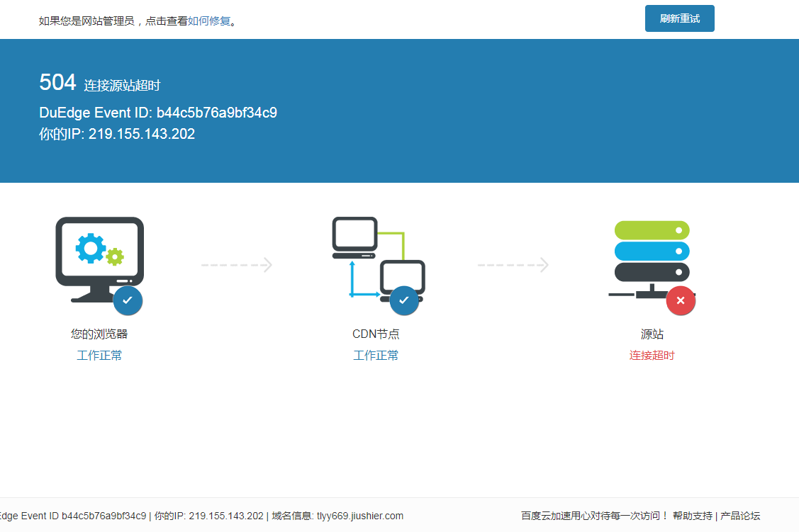The width and height of the screenshot is (799, 532).
Task: Click the dashed arrow between browser and CDN
Action: click(x=237, y=265)
